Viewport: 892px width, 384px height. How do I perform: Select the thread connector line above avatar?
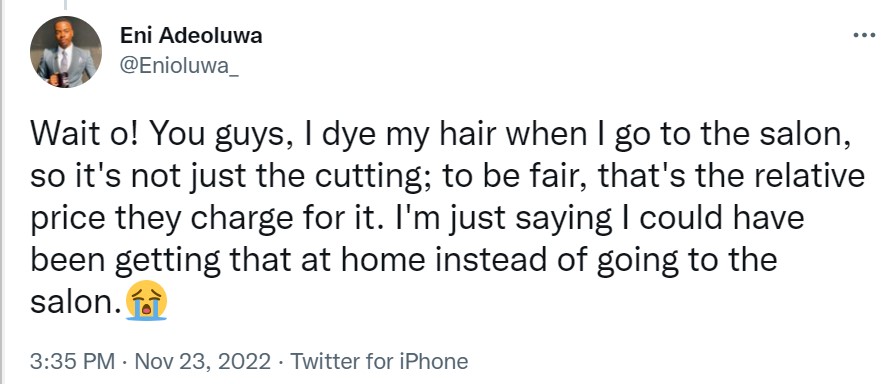tap(65, 5)
